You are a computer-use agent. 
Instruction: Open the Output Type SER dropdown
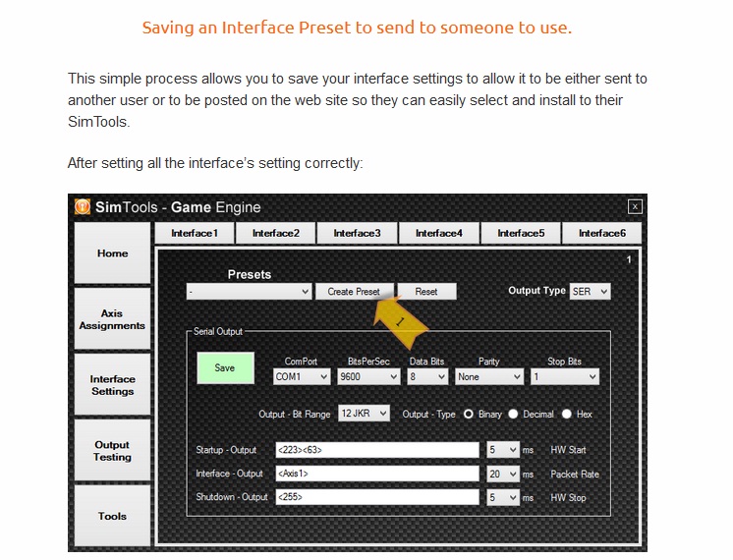coord(590,291)
